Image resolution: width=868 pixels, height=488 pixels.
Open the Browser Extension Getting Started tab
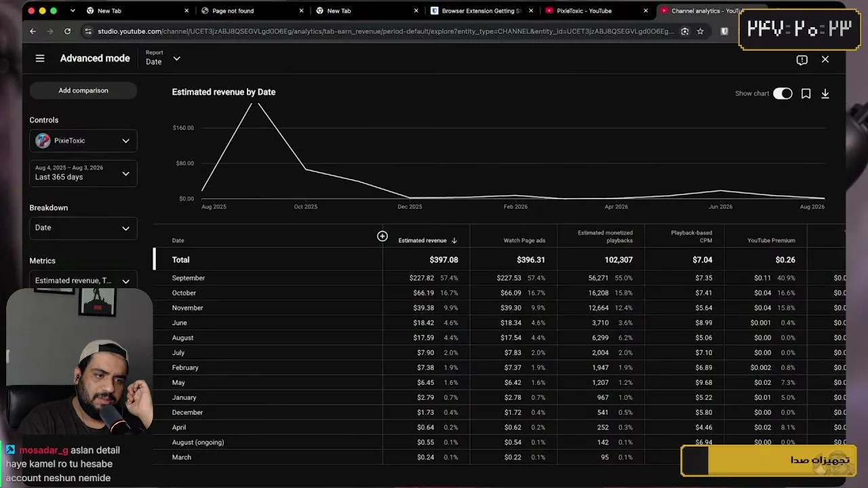[x=481, y=11]
